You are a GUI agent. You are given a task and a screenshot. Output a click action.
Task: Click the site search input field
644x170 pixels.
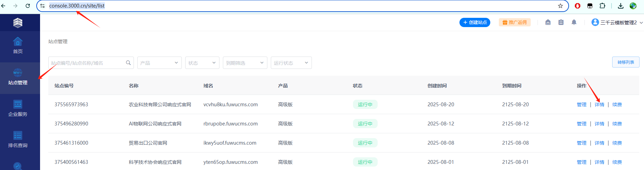[91, 63]
